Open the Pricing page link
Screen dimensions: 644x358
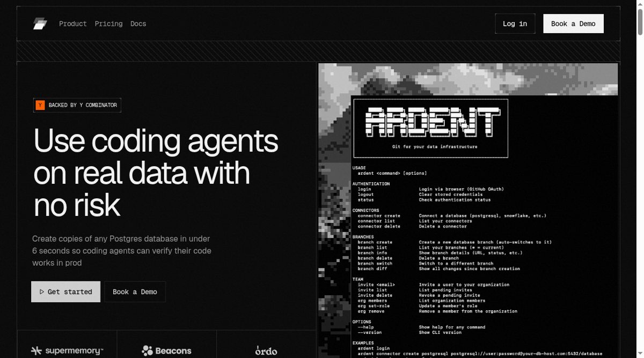(x=108, y=24)
